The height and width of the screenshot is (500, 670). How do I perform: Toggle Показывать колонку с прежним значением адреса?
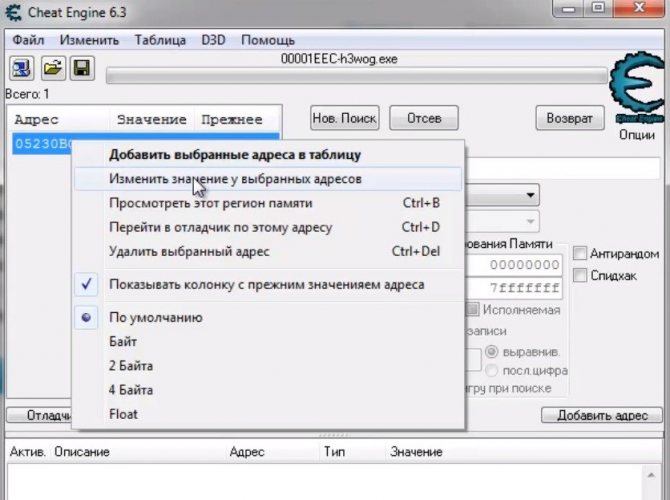(x=268, y=284)
